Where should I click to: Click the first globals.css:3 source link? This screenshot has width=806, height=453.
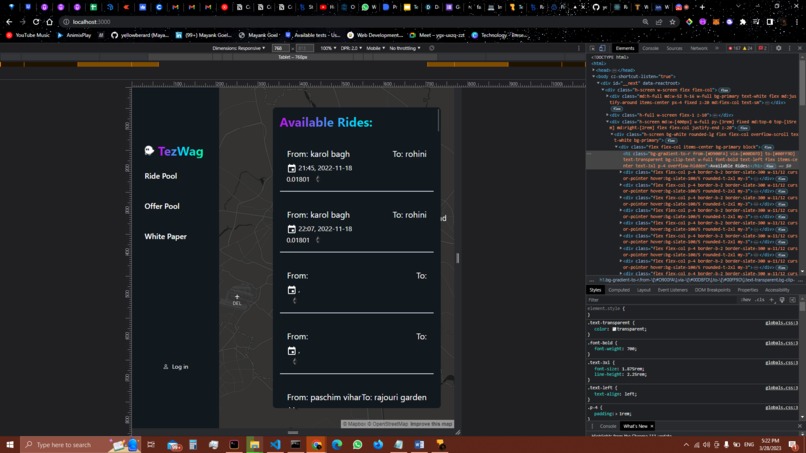[781, 323]
